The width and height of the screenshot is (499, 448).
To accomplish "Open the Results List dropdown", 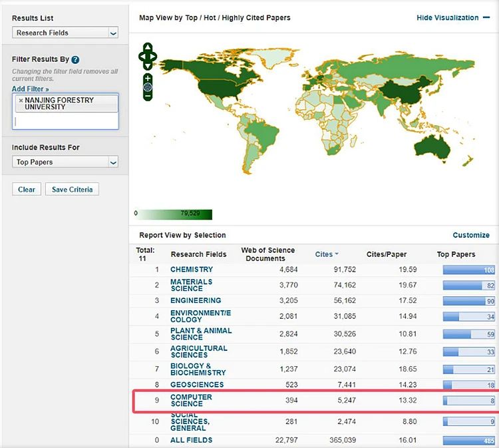I will 65,33.
